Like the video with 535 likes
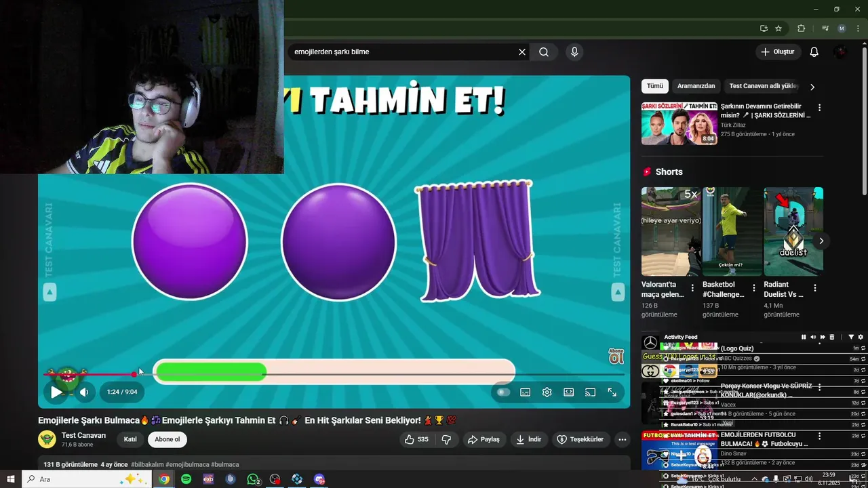The image size is (868, 488). (x=416, y=439)
